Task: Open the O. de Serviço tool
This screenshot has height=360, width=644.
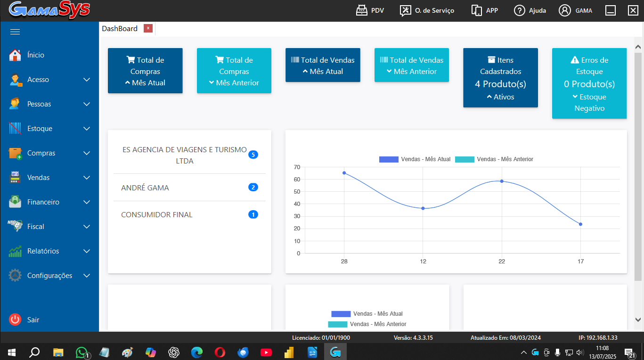Action: click(x=406, y=10)
